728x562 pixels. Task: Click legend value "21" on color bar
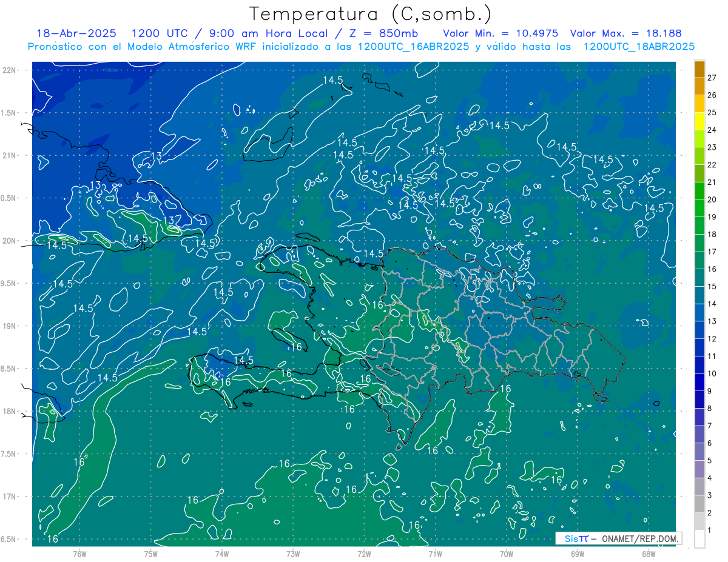point(712,182)
